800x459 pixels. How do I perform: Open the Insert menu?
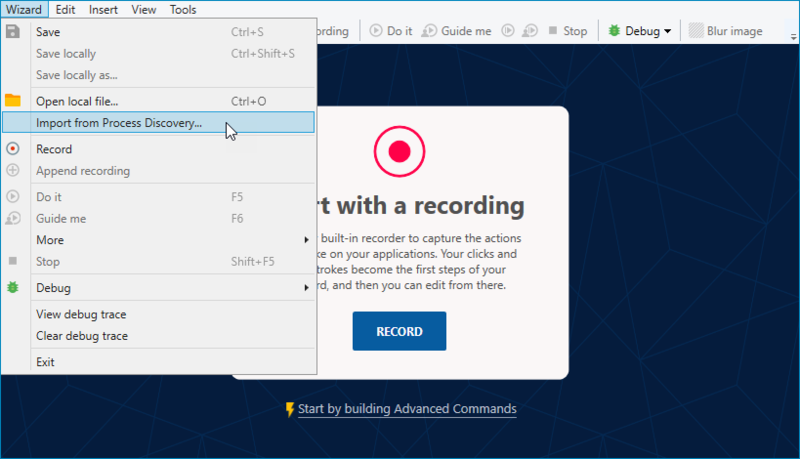coord(103,9)
